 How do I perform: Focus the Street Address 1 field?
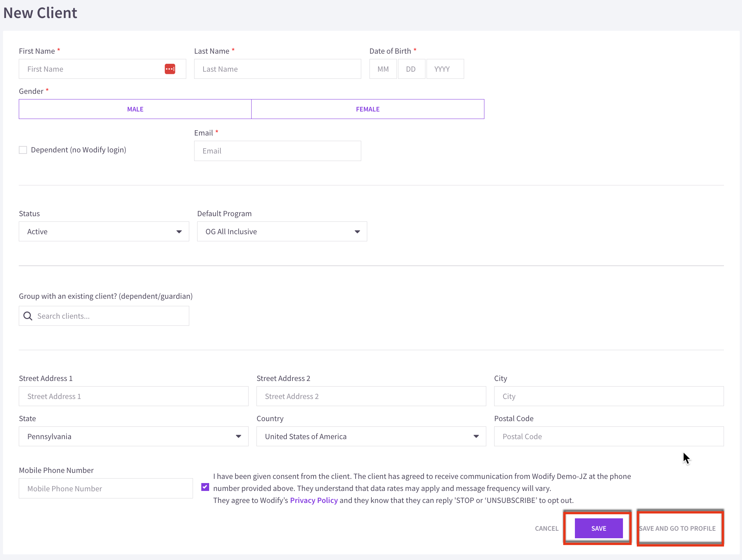pos(134,396)
